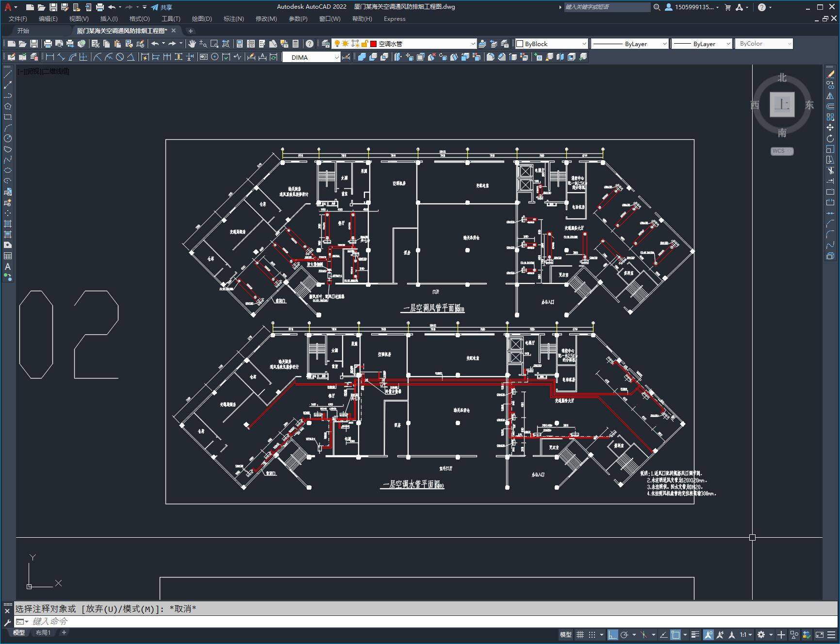Click the 共享 share button

pyautogui.click(x=162, y=7)
